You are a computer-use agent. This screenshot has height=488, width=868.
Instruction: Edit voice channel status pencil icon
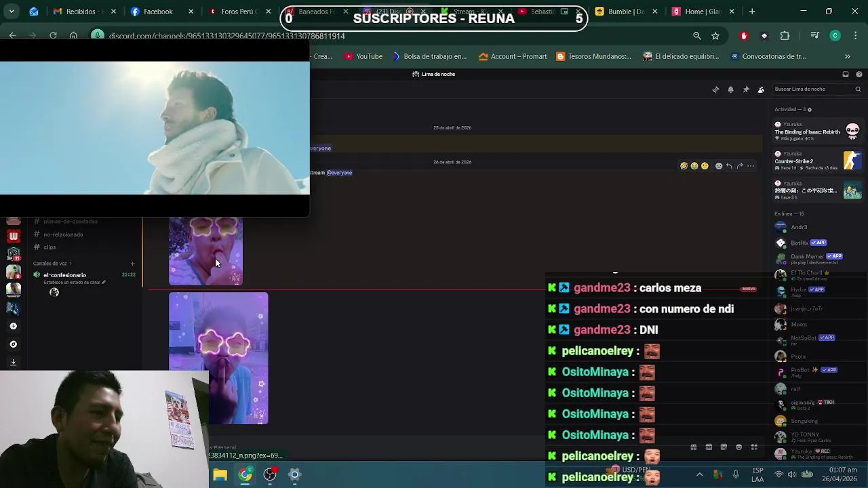click(x=104, y=282)
